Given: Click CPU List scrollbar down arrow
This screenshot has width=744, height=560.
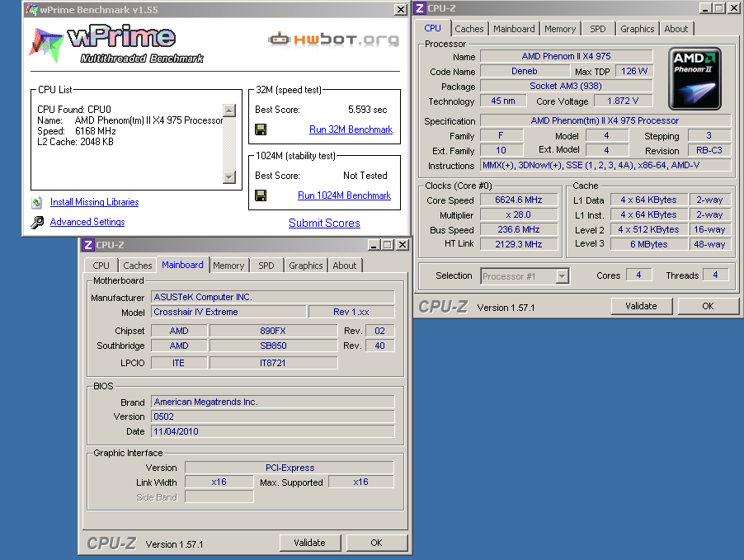Looking at the screenshot, I should coord(229,177).
